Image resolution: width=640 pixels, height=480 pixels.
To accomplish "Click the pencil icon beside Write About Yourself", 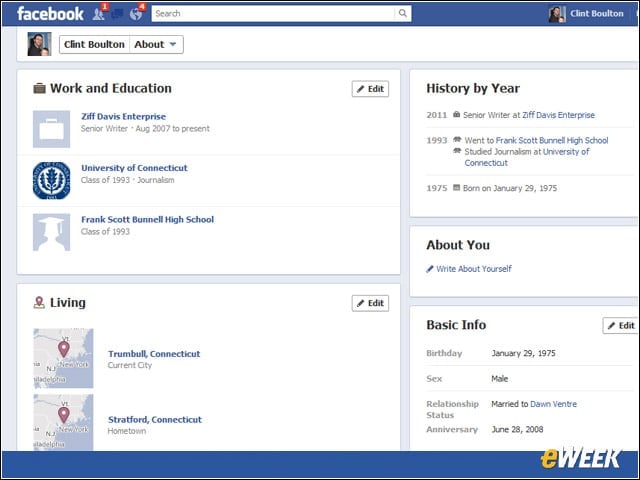I will (x=430, y=269).
